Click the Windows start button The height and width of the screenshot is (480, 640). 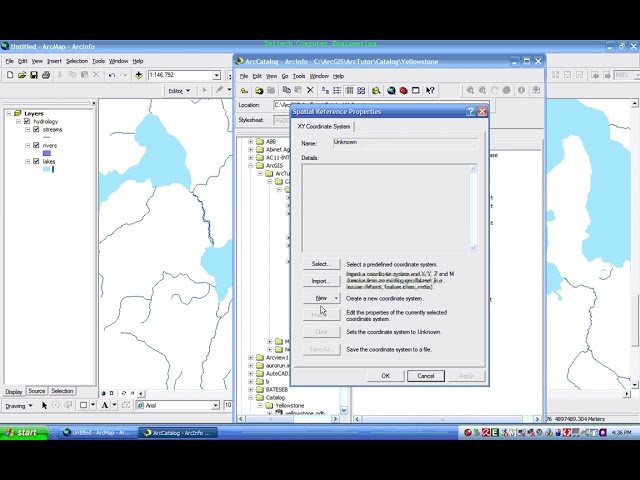23,433
